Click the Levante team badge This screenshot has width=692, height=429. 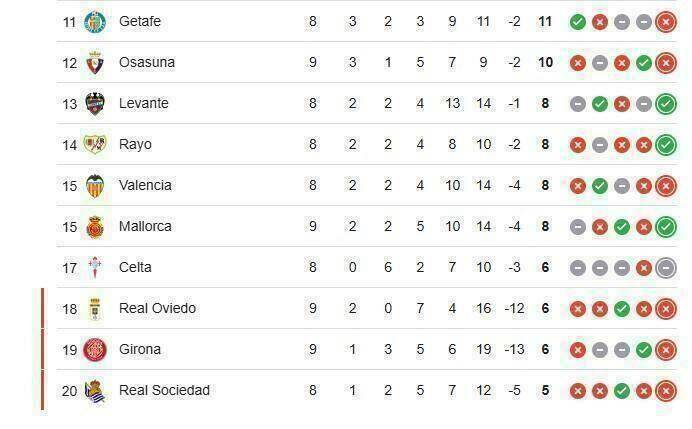[96, 103]
